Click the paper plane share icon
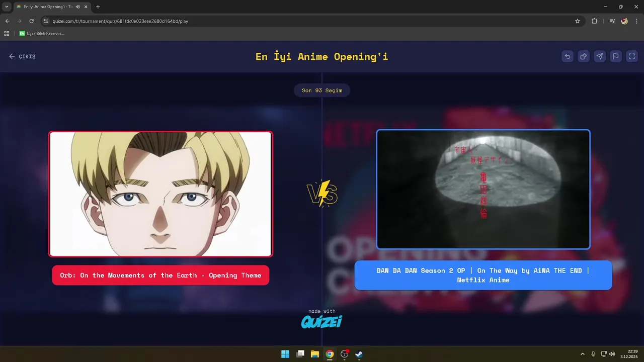Screen dimensions: 644x362 (600, 56)
